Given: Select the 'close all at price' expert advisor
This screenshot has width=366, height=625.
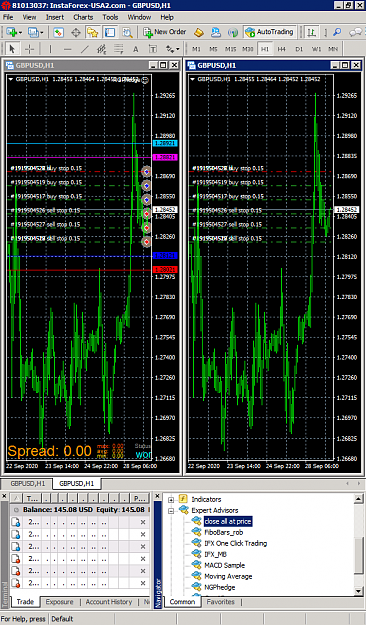Looking at the screenshot, I should 228,521.
